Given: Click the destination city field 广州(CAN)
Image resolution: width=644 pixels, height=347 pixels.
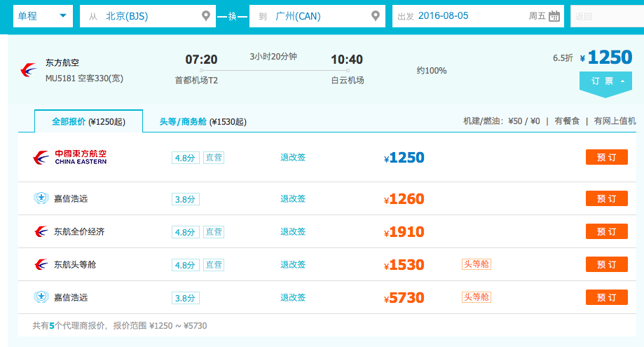Looking at the screenshot, I should pyautogui.click(x=317, y=16).
